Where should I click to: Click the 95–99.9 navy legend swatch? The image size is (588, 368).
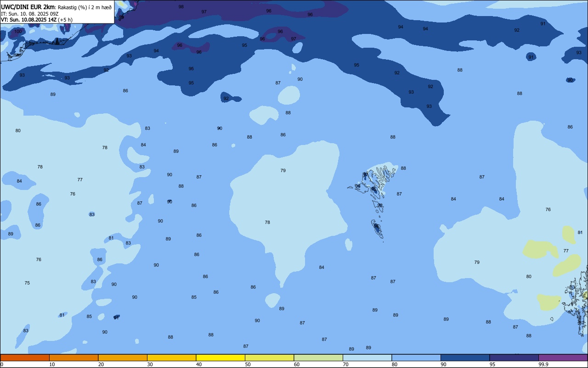[514, 357]
